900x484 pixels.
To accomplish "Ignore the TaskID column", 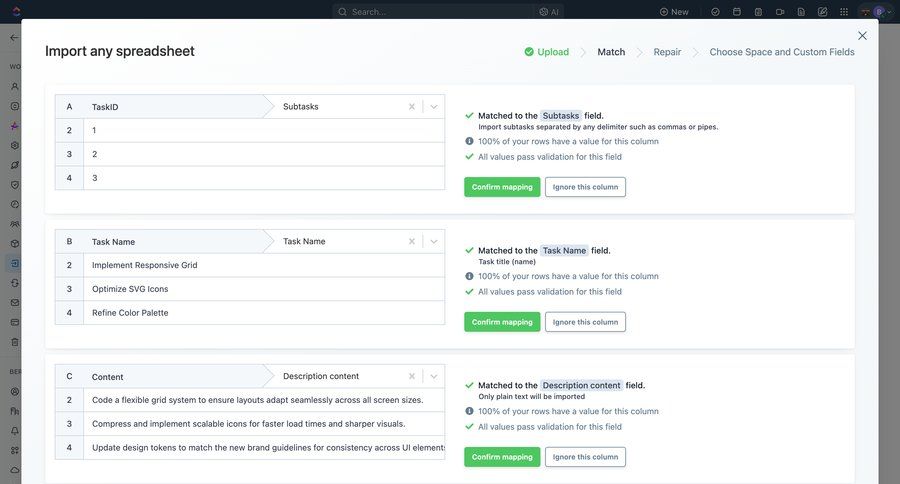I will [x=585, y=187].
